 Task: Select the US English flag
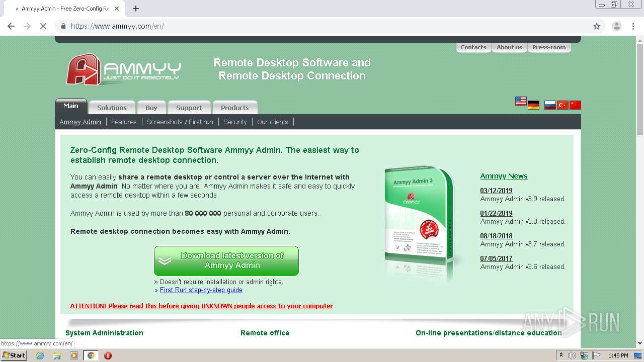pos(521,101)
